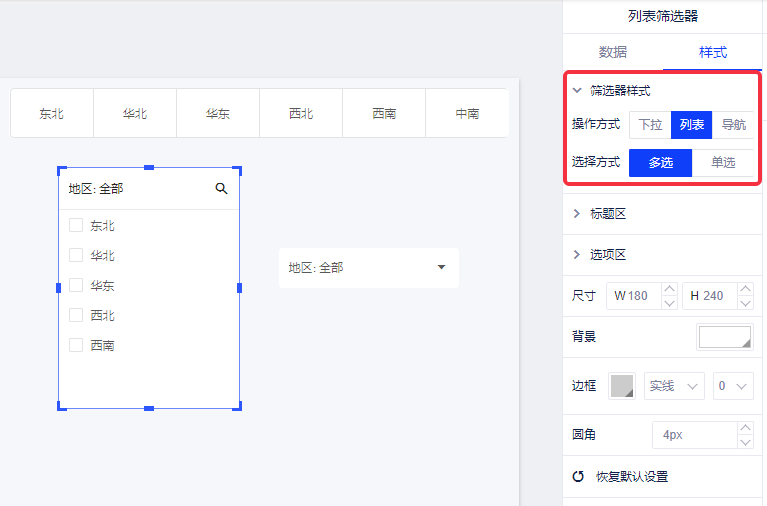The width and height of the screenshot is (767, 506).
Task: Select the 样式 tab
Action: (x=713, y=52)
